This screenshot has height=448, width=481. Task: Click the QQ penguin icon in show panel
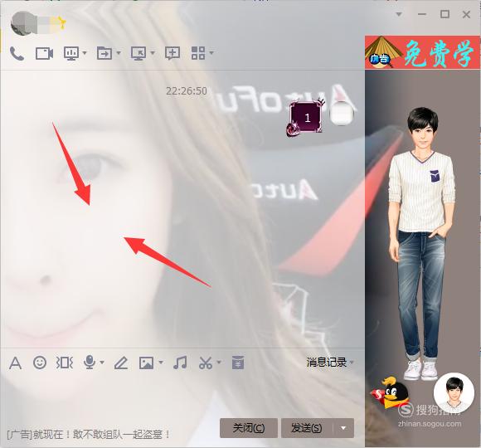point(391,393)
